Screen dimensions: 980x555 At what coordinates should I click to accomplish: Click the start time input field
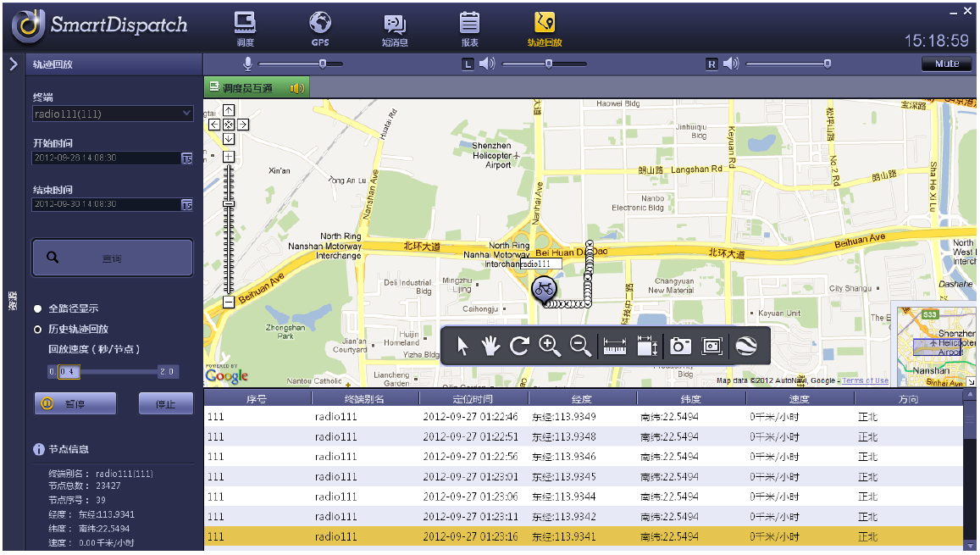(x=106, y=158)
